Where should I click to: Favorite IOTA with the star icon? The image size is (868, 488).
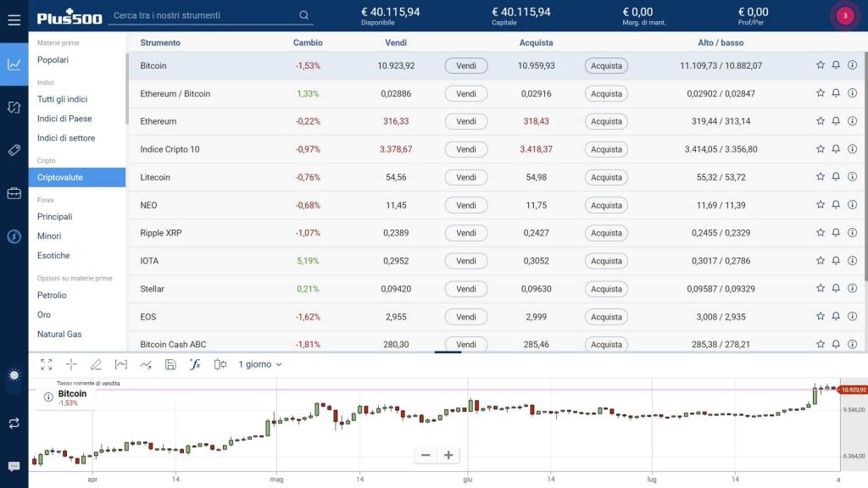(821, 261)
